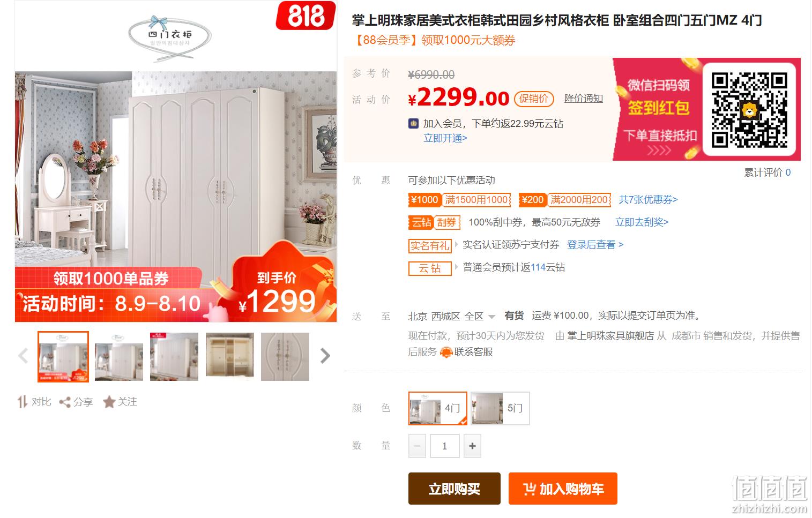The height and width of the screenshot is (518, 812).
Task: Select the 4门 option
Action: tap(438, 408)
